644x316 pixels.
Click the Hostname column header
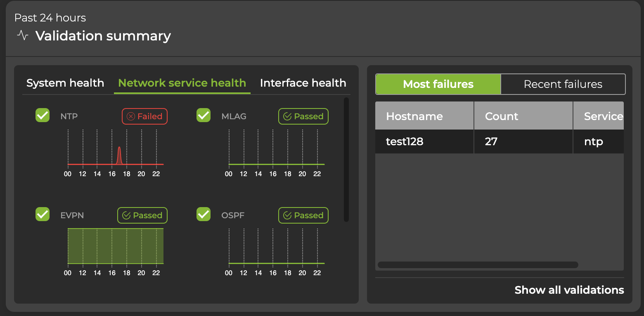point(414,116)
